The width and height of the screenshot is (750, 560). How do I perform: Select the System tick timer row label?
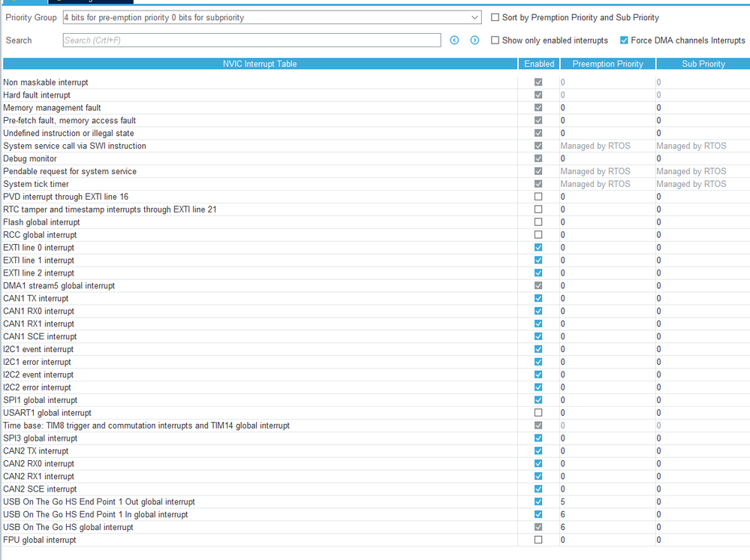36,184
